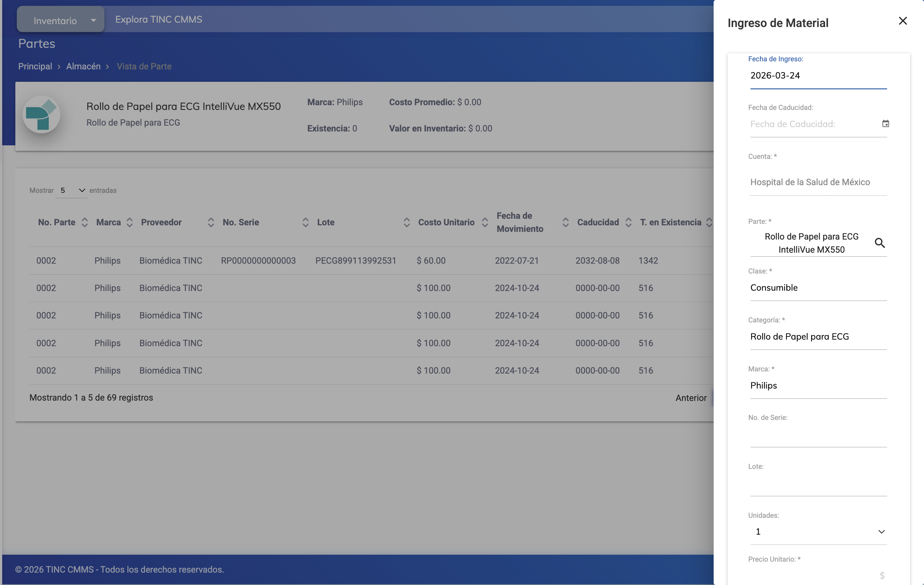Click the Anterior pagination button
The width and height of the screenshot is (924, 585).
coord(691,398)
